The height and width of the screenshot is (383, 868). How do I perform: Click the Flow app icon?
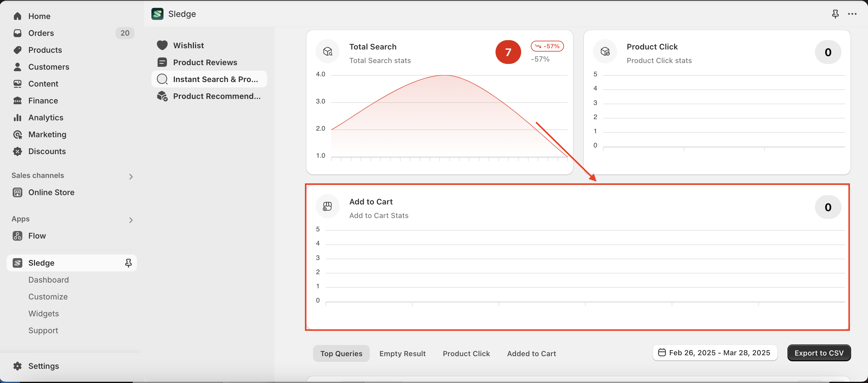(18, 236)
